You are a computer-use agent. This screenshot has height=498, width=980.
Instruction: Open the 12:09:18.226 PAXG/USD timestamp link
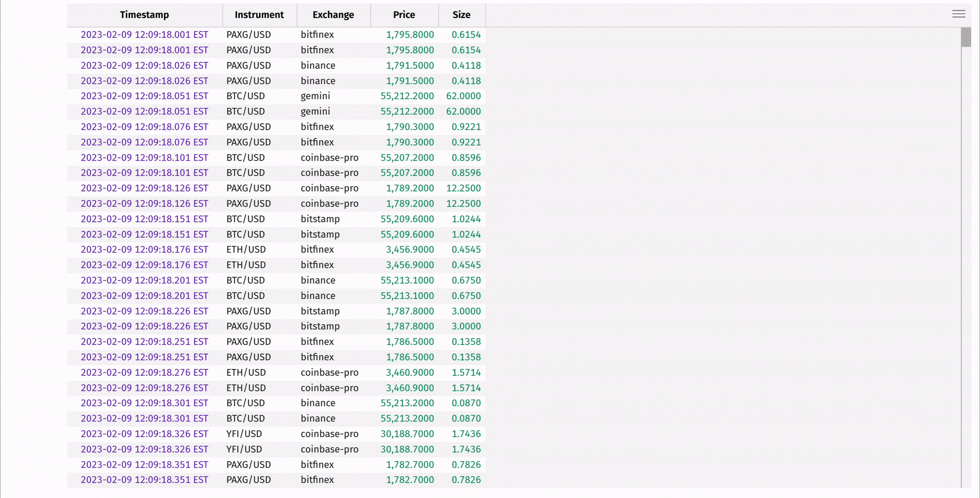pyautogui.click(x=144, y=311)
